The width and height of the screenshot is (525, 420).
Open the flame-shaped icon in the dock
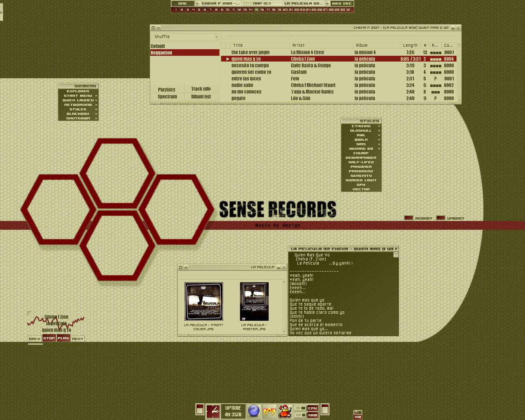[x=269, y=411]
